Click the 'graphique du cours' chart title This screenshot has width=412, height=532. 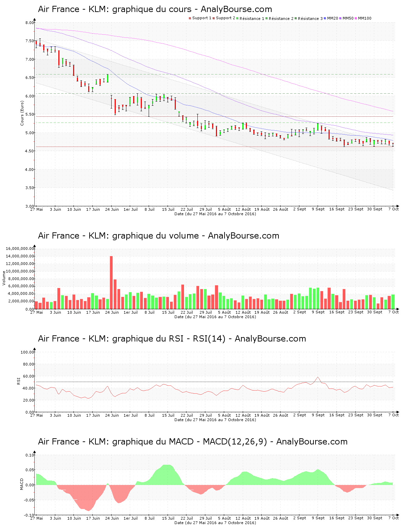click(155, 9)
